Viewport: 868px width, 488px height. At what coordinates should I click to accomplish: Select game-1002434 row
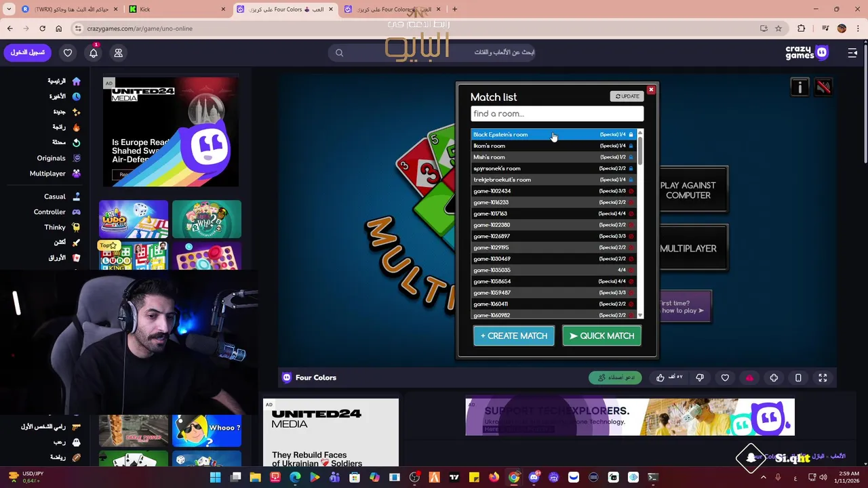point(553,191)
